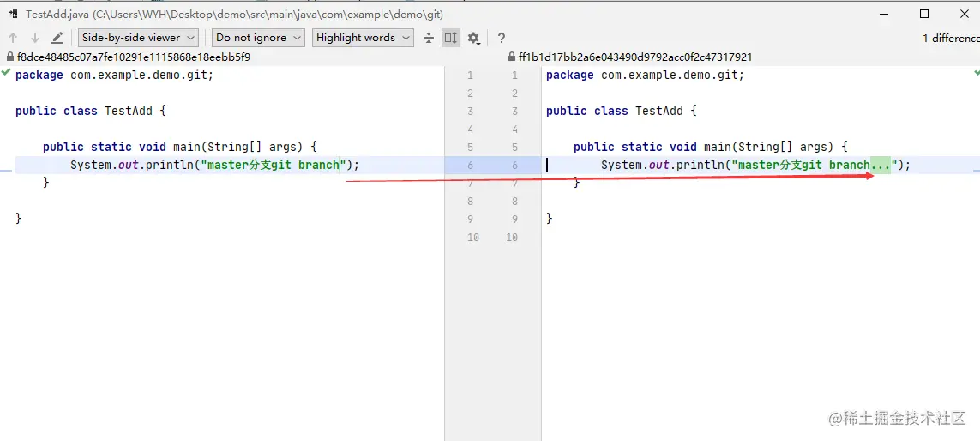
Task: Click 'package com.example.demo.git;' in right pane
Action: tap(645, 75)
